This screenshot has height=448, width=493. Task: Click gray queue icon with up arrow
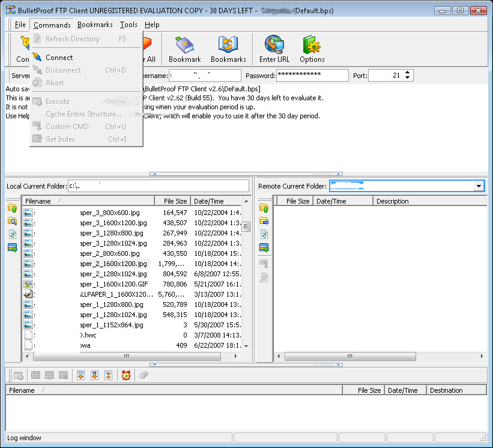35,375
